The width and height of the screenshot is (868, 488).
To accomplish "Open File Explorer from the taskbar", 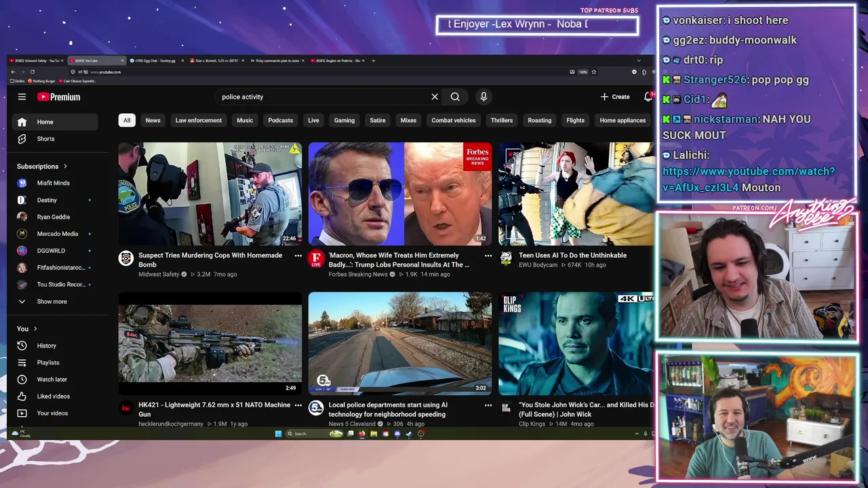I will [374, 434].
